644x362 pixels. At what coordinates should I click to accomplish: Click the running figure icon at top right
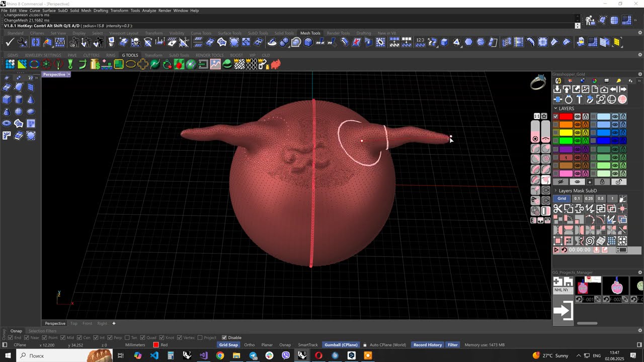pyautogui.click(x=590, y=21)
